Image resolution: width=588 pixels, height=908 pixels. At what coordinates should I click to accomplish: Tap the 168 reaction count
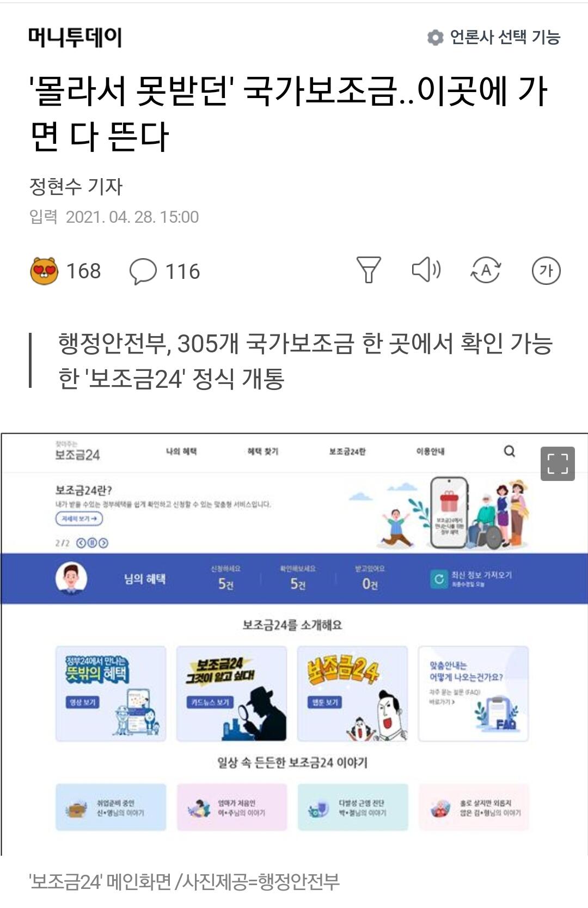(x=83, y=271)
